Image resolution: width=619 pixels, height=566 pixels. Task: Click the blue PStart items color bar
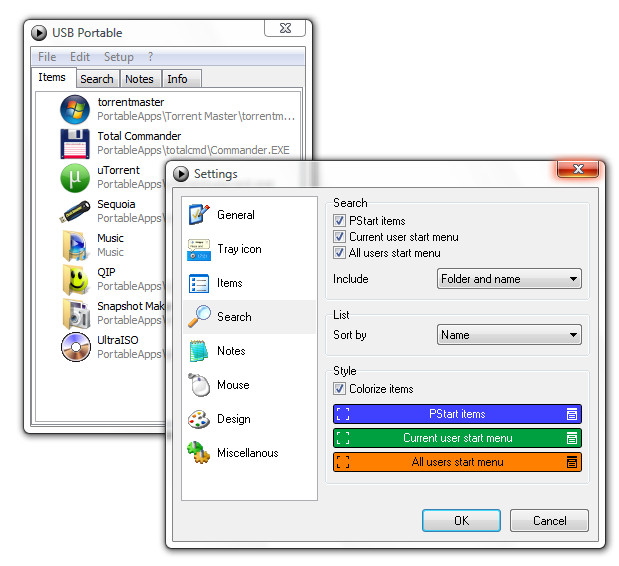(457, 414)
